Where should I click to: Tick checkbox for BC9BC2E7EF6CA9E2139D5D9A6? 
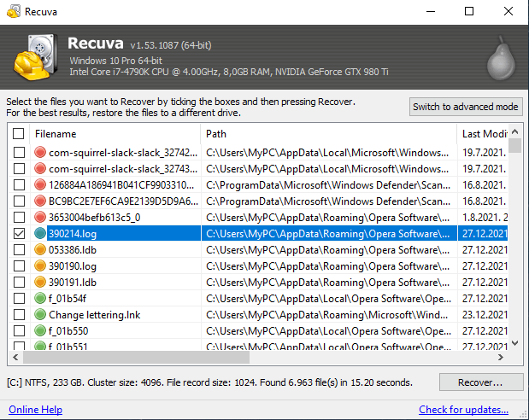point(20,201)
